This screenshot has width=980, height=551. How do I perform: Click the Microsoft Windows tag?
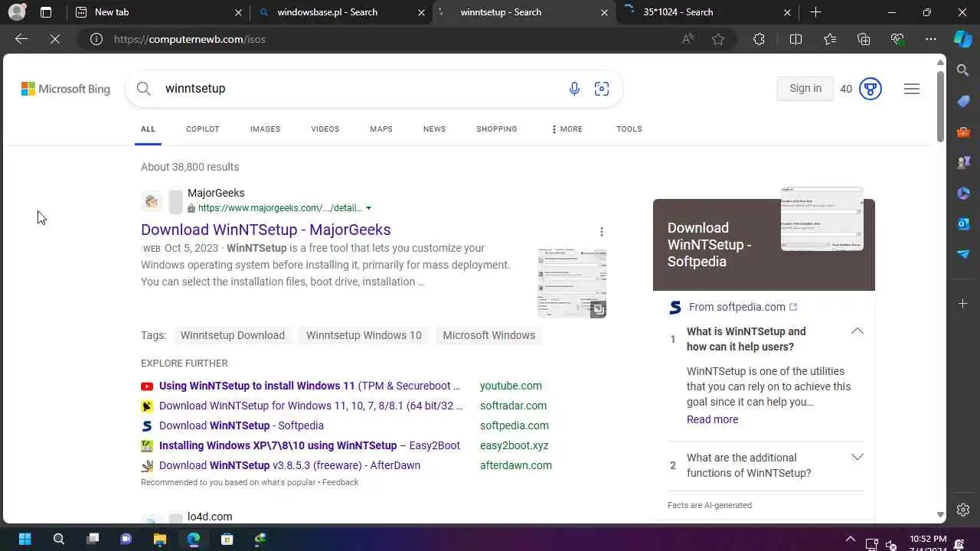pos(488,335)
